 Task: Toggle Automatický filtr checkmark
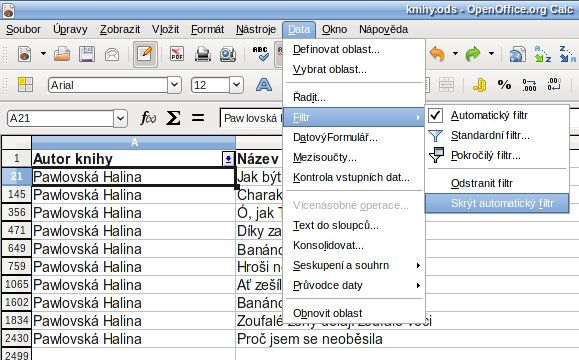[436, 116]
